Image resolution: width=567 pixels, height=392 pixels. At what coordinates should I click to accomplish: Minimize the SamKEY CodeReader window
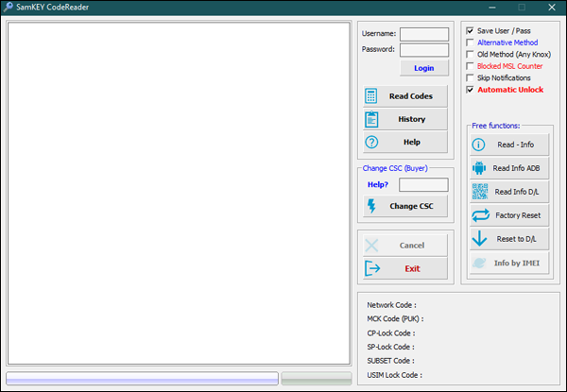(492, 8)
